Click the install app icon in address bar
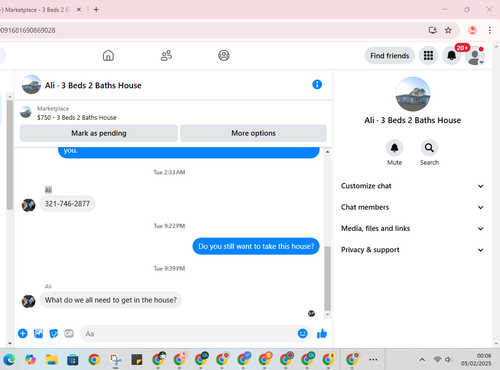This screenshot has height=370, width=500. [433, 30]
